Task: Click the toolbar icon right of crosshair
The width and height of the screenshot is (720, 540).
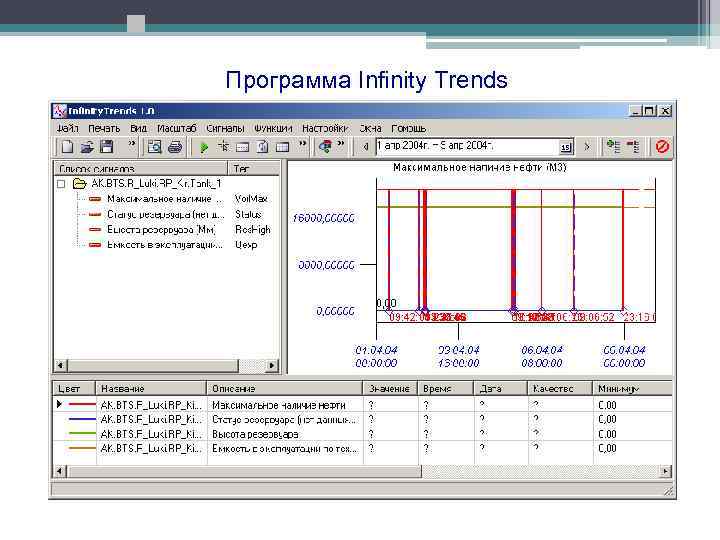Action: coord(242,147)
